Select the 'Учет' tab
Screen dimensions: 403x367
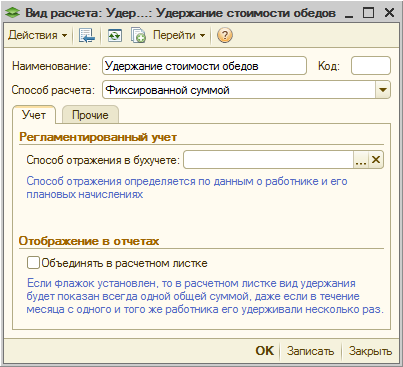(34, 115)
